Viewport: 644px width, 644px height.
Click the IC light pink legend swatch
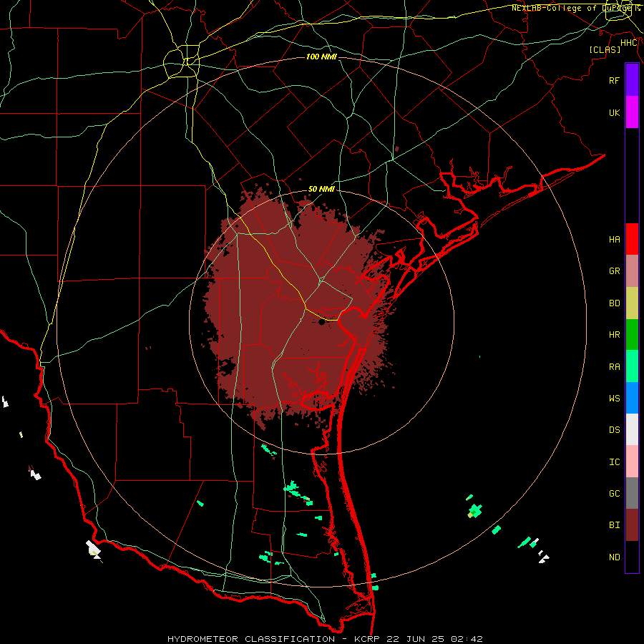point(632,462)
